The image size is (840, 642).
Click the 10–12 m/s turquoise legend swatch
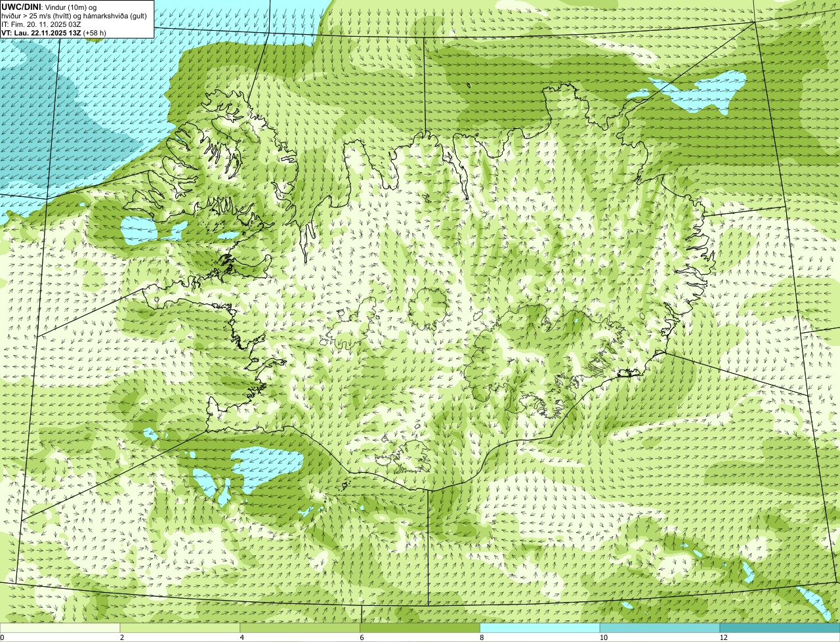point(660,628)
